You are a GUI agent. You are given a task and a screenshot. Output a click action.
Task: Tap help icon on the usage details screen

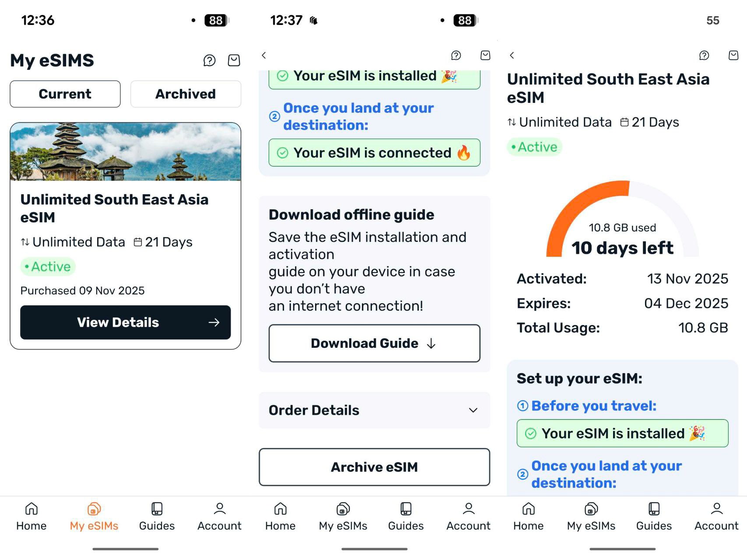[704, 55]
